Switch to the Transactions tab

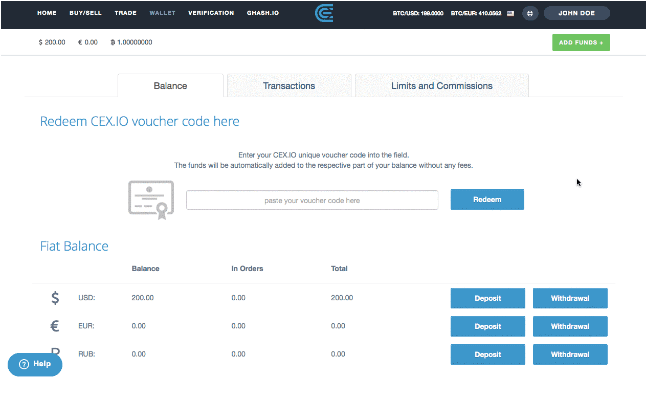point(289,86)
